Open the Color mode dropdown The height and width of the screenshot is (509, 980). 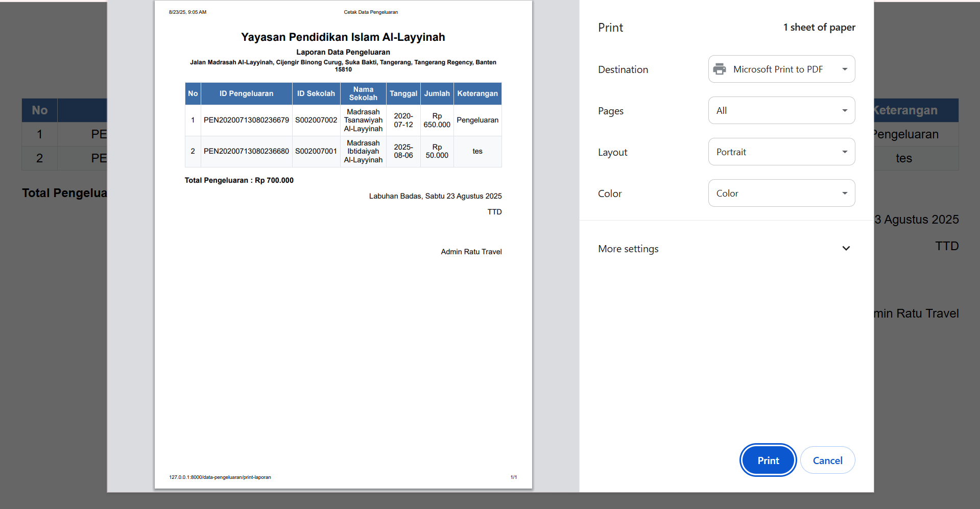[781, 193]
